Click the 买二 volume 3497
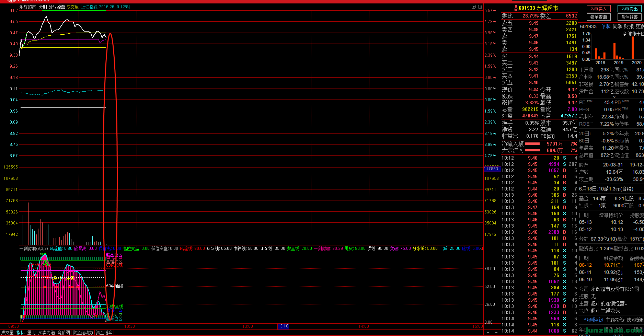The image size is (644, 336). [571, 63]
